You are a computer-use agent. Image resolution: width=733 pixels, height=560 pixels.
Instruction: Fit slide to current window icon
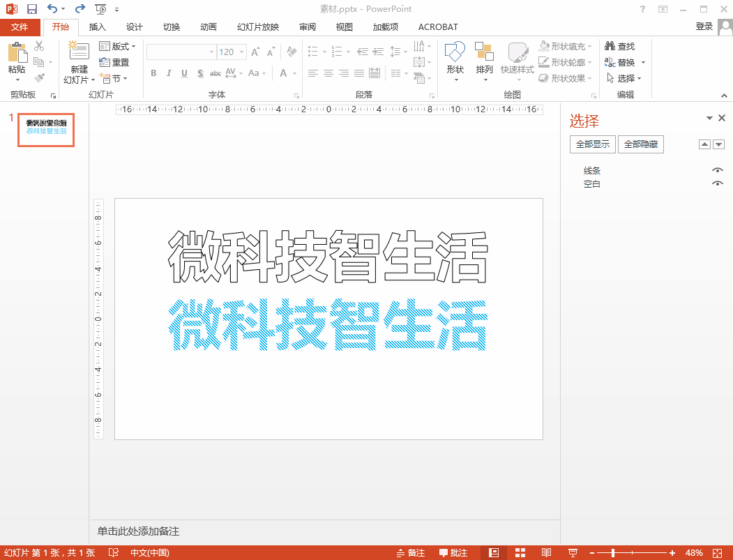point(718,552)
